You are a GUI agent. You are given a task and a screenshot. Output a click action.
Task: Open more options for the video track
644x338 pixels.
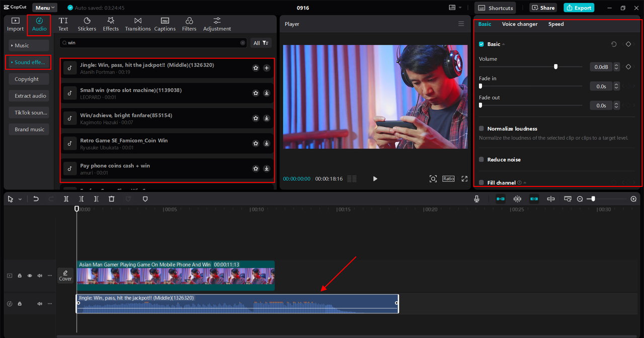tap(49, 276)
